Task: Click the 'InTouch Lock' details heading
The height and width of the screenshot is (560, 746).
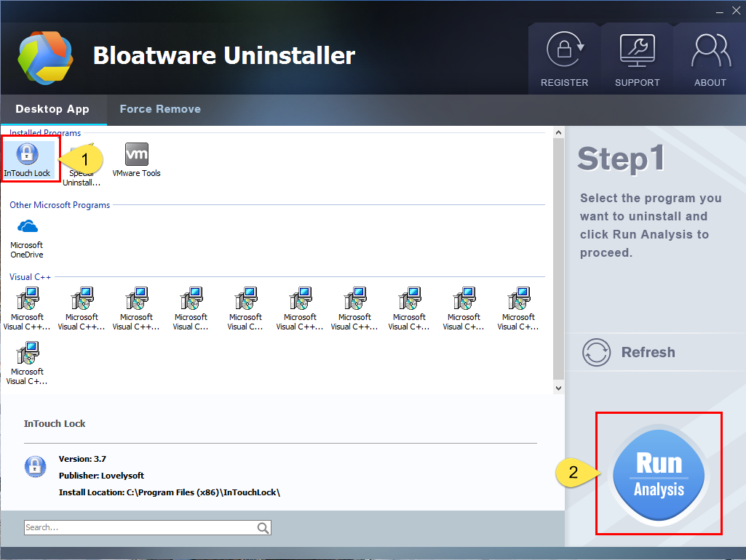Action: tap(55, 423)
